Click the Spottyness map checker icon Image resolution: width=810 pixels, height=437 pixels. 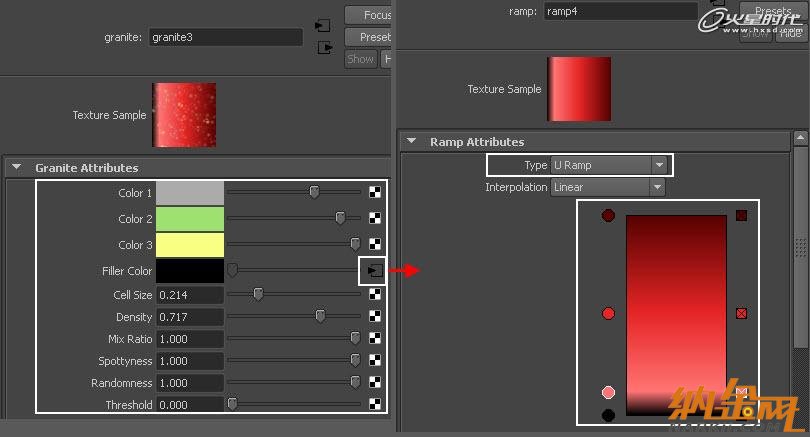375,360
